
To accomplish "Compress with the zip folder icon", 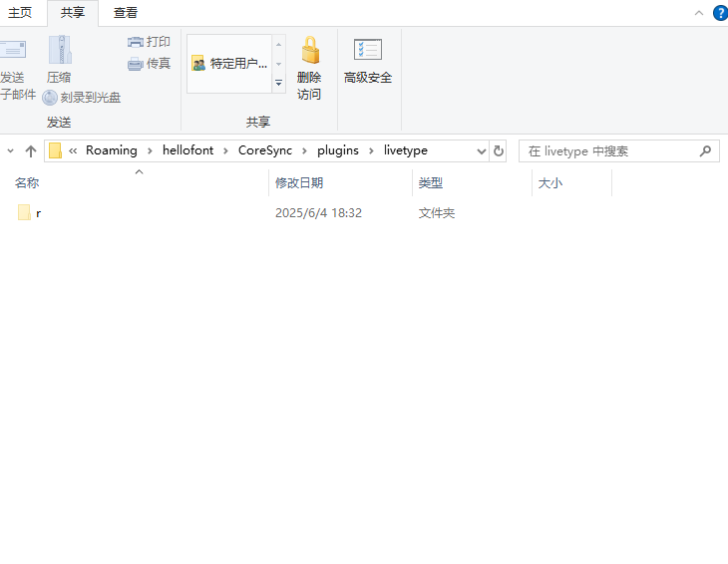I will tap(60, 50).
